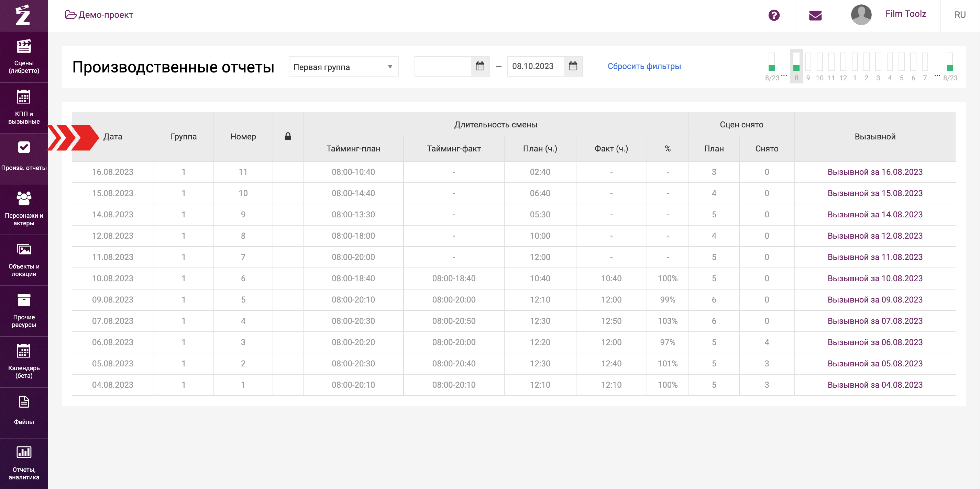The height and width of the screenshot is (489, 980).
Task: Open Произв. отчеты checkmark icon
Action: point(24,147)
